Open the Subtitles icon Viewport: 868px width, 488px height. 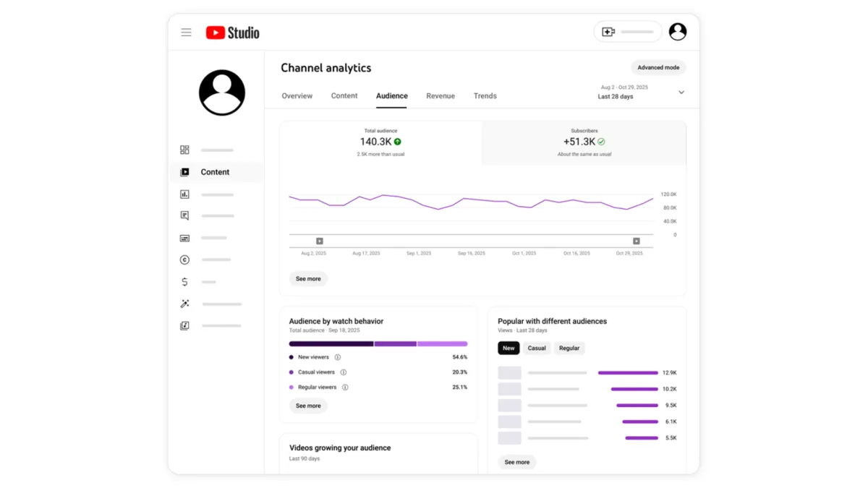[x=184, y=237]
